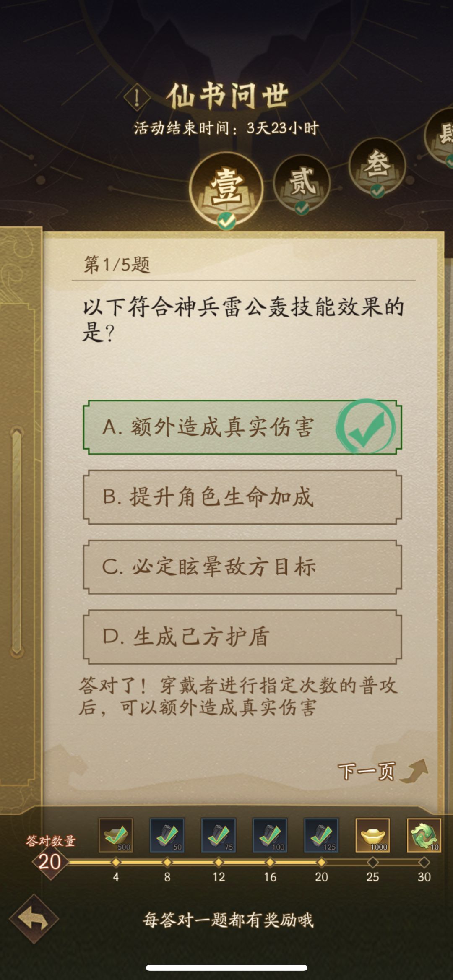Tap the claimed 500 silver reward icon

pos(116,835)
